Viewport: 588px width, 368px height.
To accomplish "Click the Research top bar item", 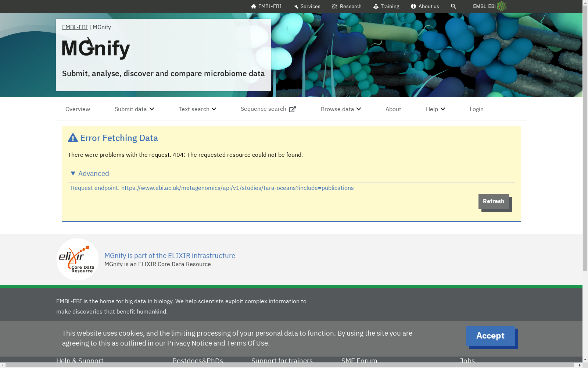I will (347, 6).
